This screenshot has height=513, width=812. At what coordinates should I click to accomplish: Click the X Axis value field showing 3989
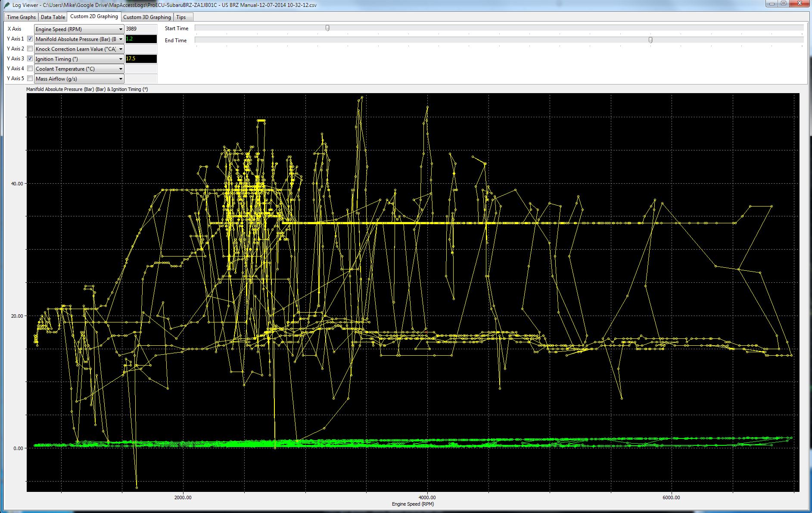point(141,29)
